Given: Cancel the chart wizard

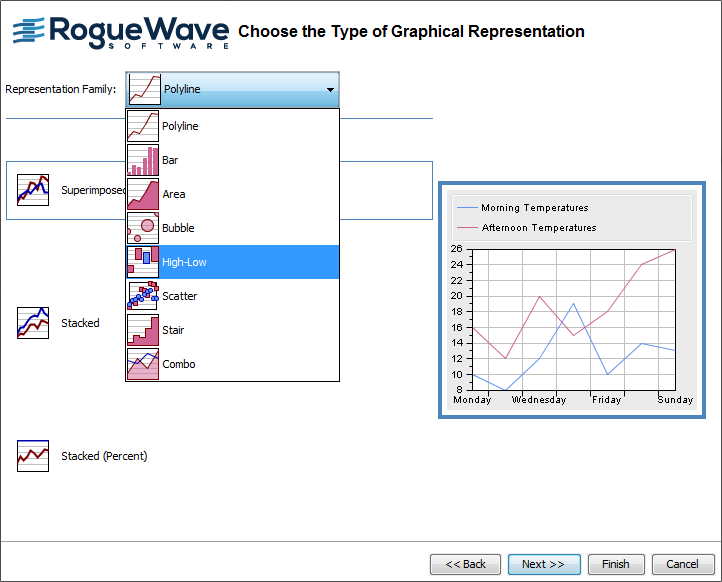Looking at the screenshot, I should (683, 564).
